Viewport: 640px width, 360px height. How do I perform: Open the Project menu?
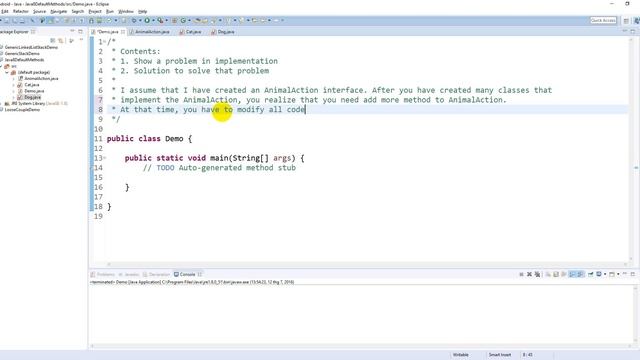tap(95, 11)
